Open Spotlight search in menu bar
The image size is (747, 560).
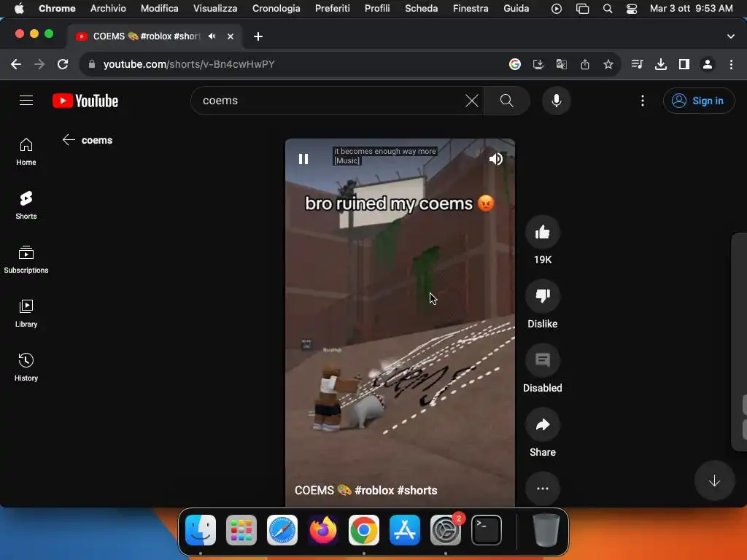click(608, 8)
